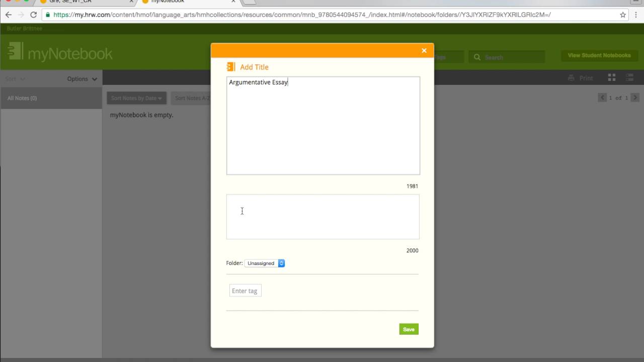Open the Options dropdown menu
This screenshot has width=644, height=362.
82,79
